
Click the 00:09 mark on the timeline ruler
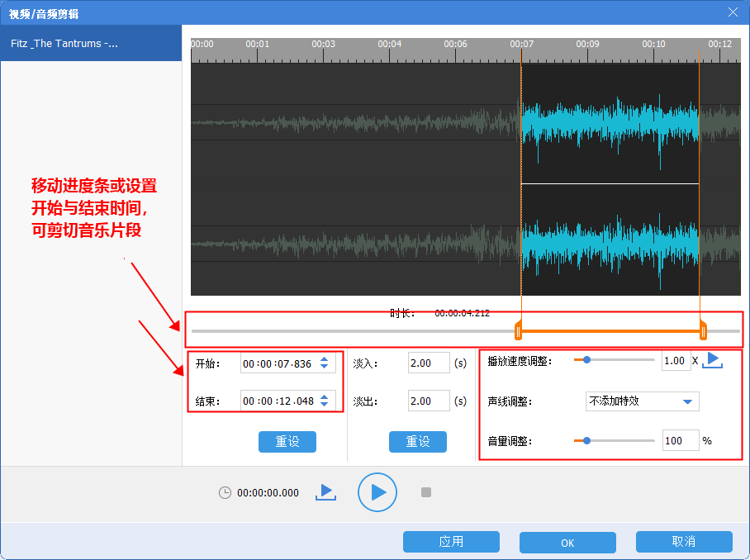click(587, 44)
